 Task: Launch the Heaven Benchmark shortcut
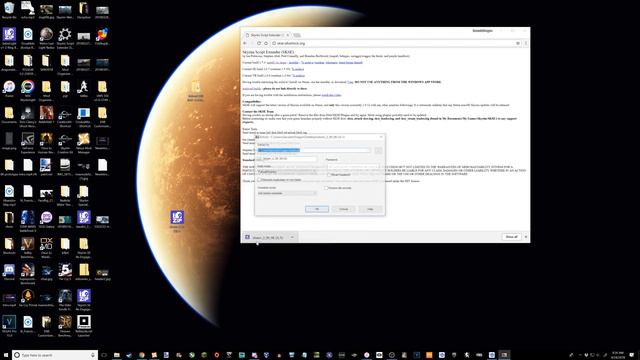tap(65, 324)
